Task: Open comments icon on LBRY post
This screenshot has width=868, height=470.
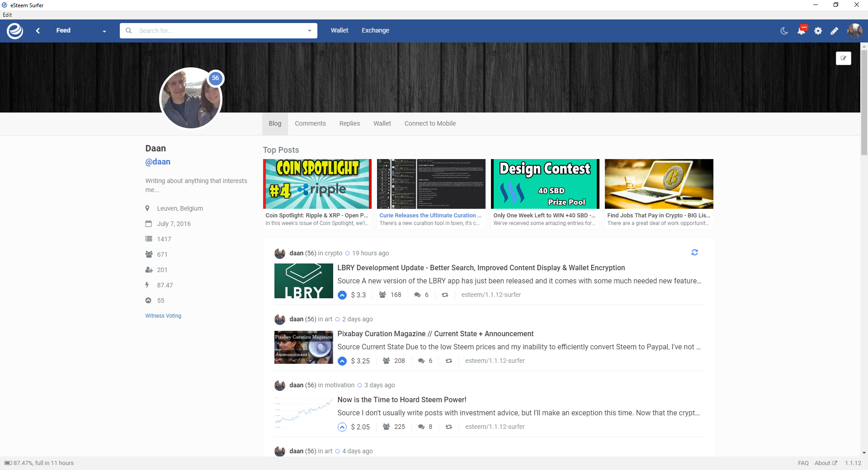Action: [x=418, y=295]
